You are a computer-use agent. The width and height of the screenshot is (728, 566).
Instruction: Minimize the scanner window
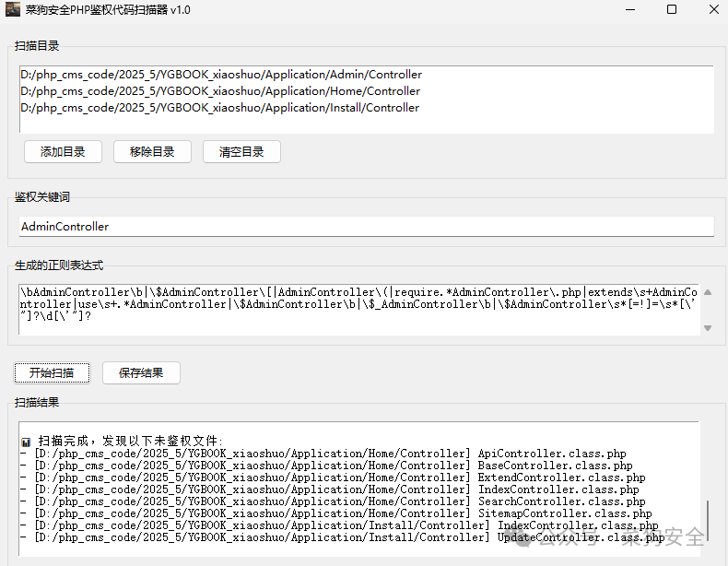pos(630,9)
